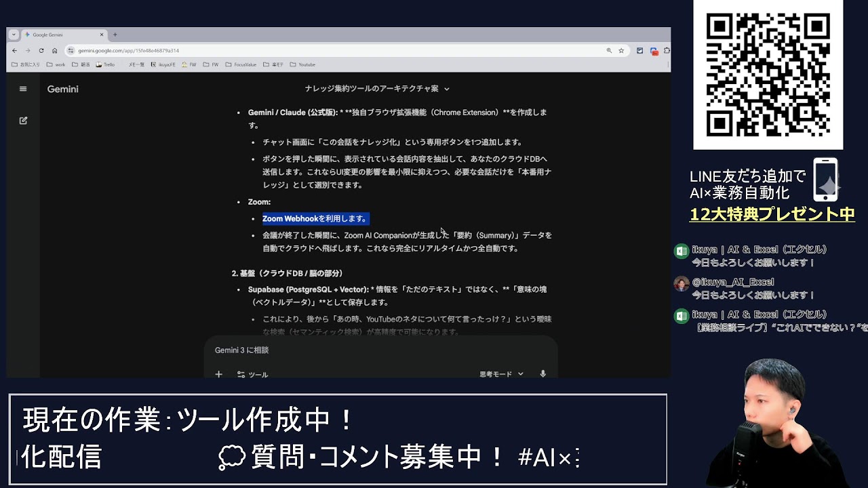Click the 'Gemini / Claude (公式版):' bullet text

pos(292,113)
